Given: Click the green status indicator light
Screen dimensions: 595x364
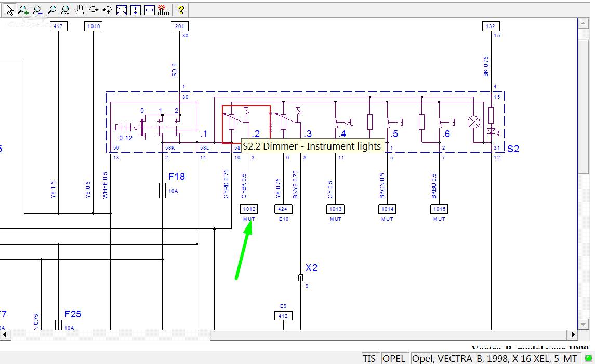Looking at the screenshot, I should [589, 358].
